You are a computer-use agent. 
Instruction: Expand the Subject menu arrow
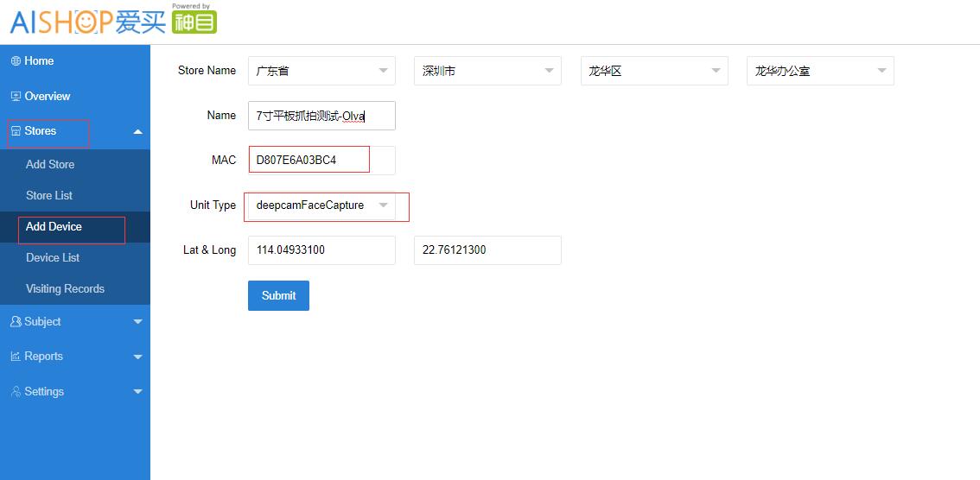point(138,322)
